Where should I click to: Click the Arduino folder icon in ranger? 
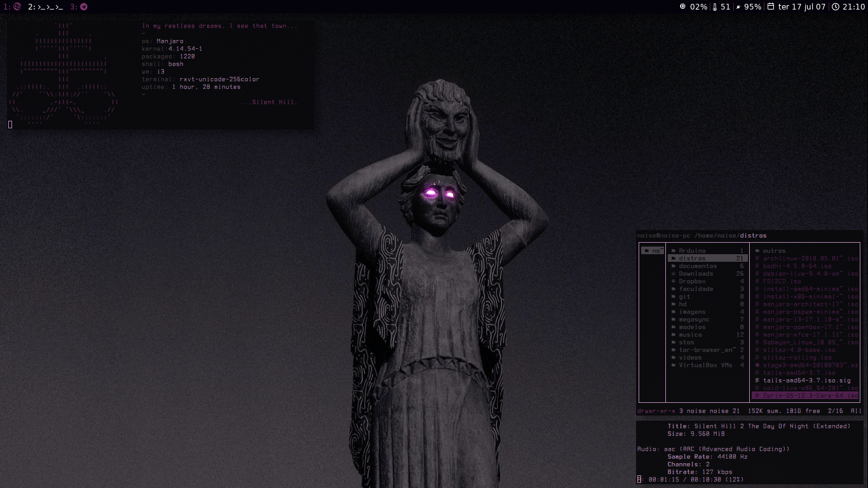(674, 251)
